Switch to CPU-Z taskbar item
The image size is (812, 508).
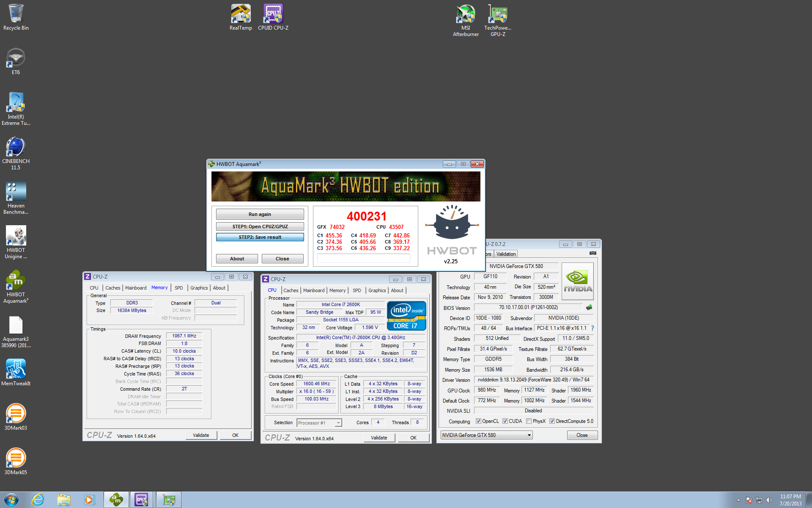142,500
